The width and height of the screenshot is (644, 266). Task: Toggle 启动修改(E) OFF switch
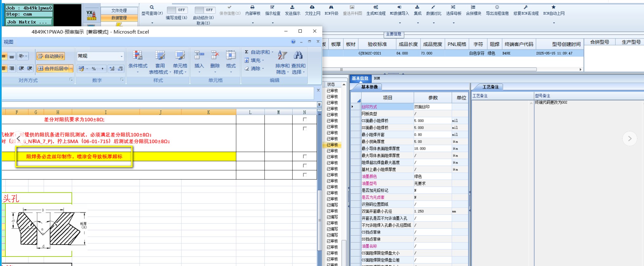[x=205, y=10]
